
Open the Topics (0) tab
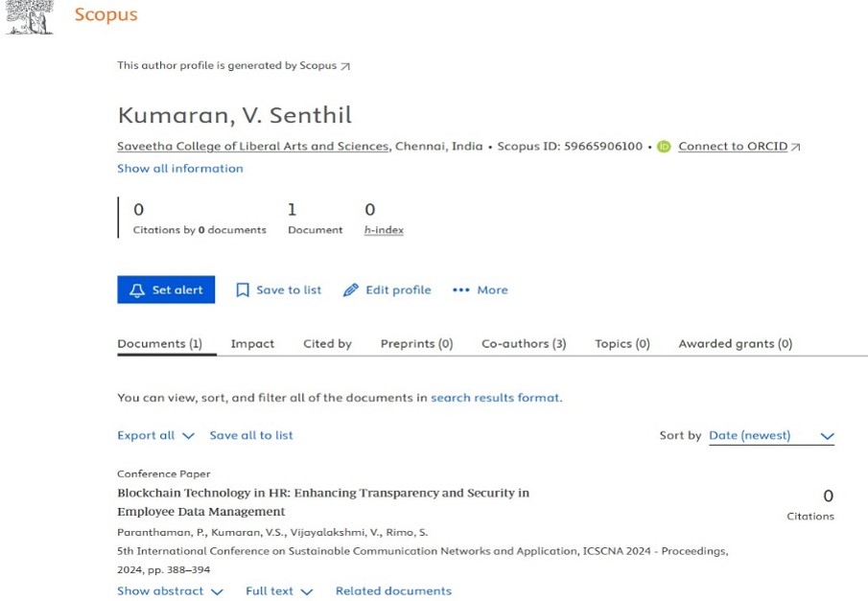pos(622,344)
